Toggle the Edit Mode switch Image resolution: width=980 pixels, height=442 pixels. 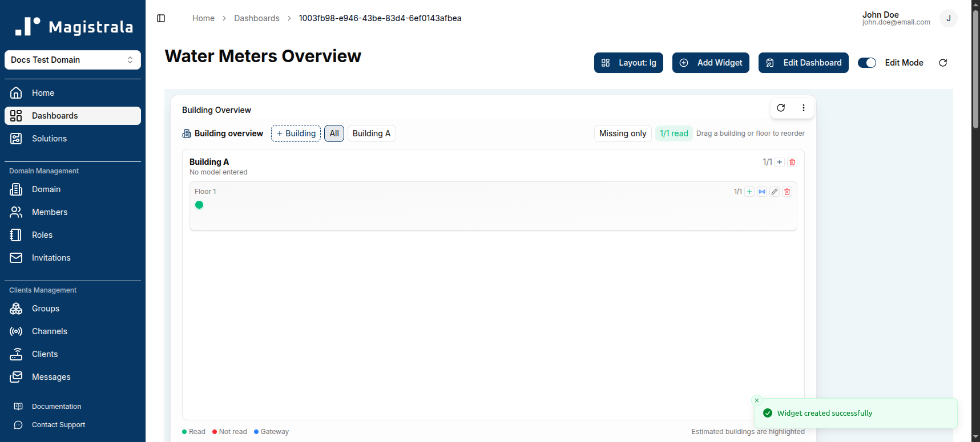[x=867, y=63]
